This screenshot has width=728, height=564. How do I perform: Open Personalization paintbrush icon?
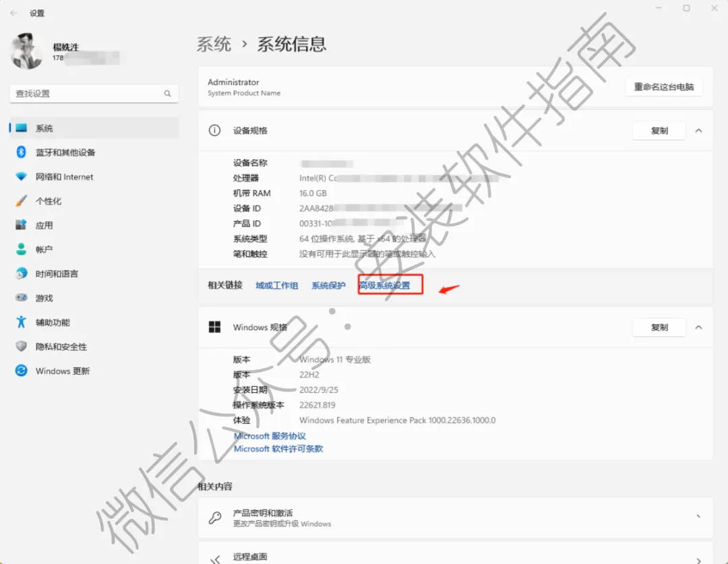pyautogui.click(x=22, y=201)
